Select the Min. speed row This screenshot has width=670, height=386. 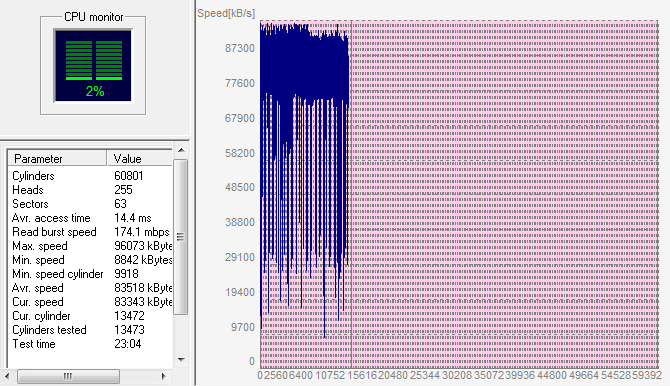click(90, 260)
